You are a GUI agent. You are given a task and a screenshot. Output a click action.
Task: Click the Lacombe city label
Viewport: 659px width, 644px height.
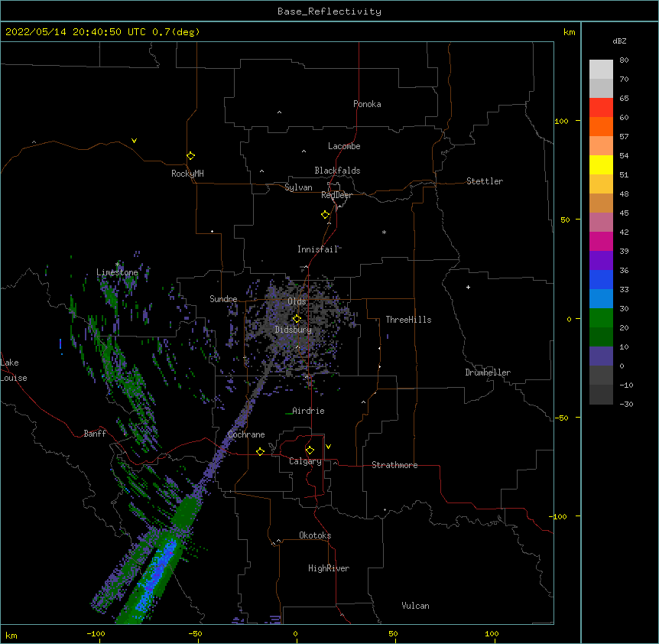click(344, 146)
